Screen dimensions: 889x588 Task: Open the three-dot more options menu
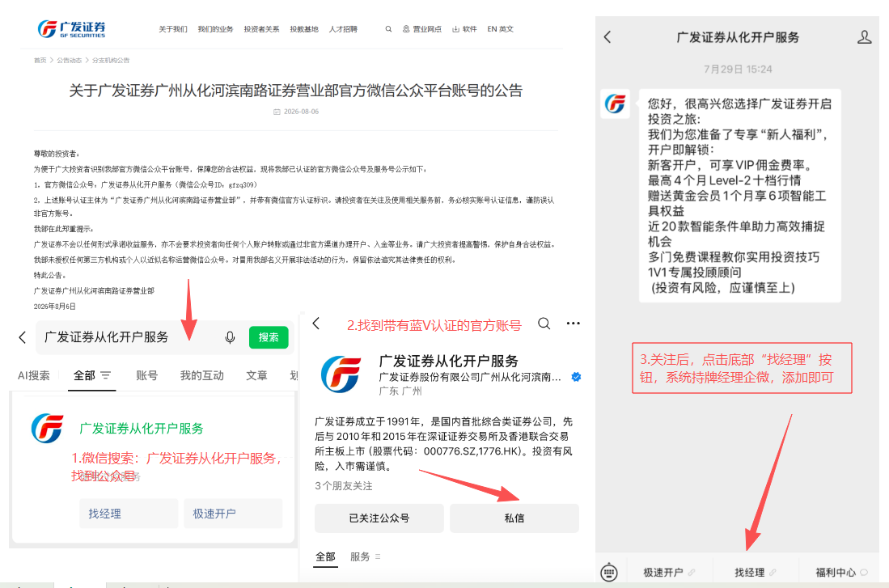pos(574,324)
